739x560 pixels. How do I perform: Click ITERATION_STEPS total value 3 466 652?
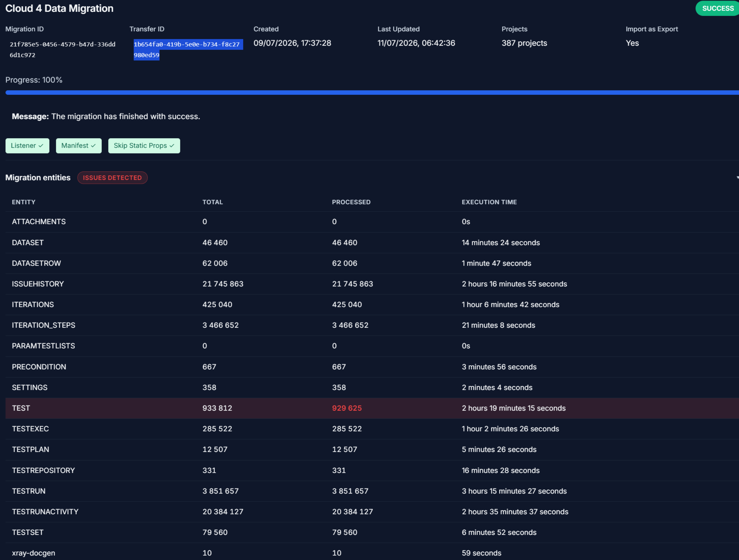pos(220,325)
